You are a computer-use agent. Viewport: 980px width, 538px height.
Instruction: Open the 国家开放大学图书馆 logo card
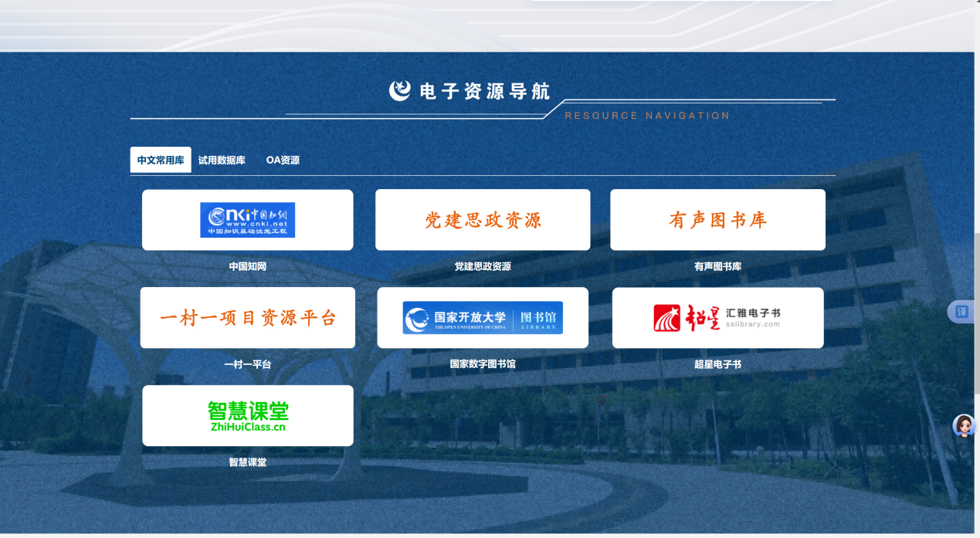(x=483, y=318)
